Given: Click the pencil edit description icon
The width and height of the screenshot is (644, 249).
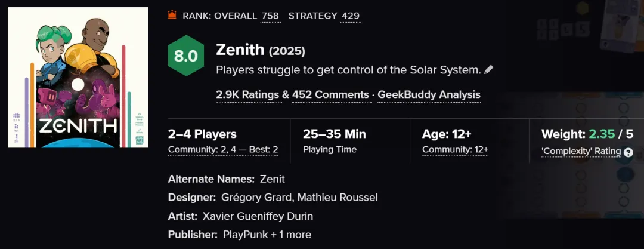Looking at the screenshot, I should click(489, 70).
